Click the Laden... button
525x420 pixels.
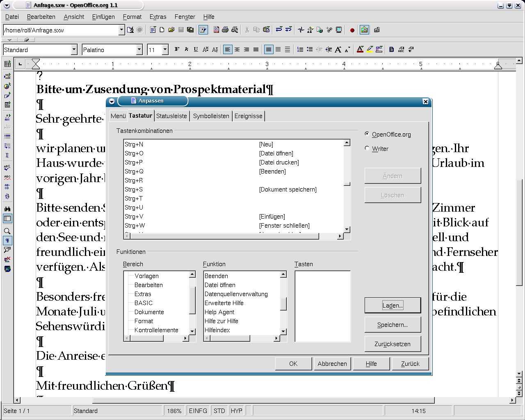[393, 306]
